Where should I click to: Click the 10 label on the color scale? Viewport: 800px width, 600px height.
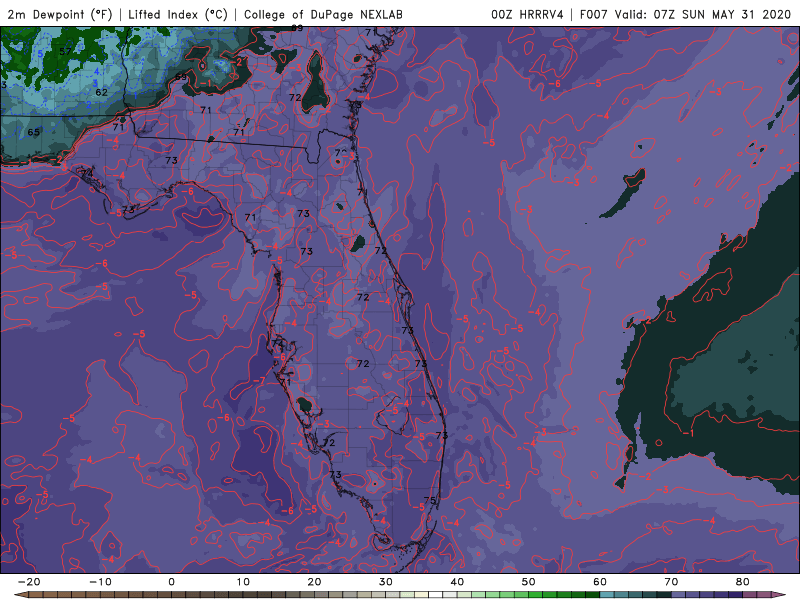(243, 582)
